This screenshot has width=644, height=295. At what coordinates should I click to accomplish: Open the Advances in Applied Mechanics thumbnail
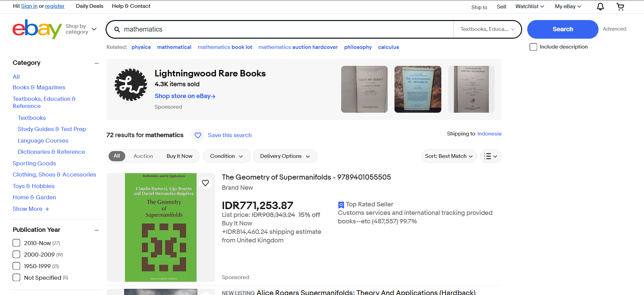(x=471, y=89)
